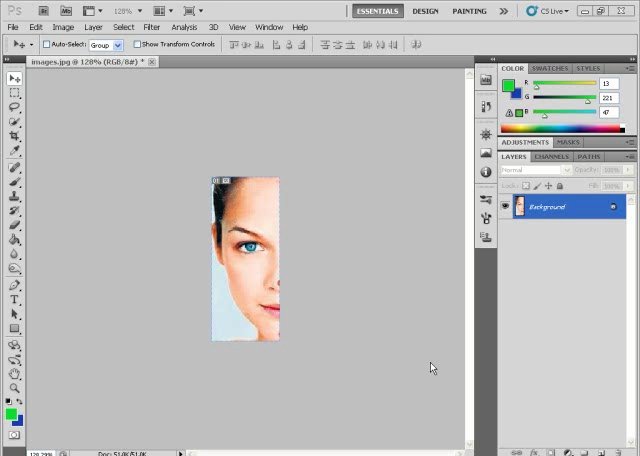This screenshot has height=456, width=640.
Task: Select the Paint Bucket tool
Action: tap(14, 240)
